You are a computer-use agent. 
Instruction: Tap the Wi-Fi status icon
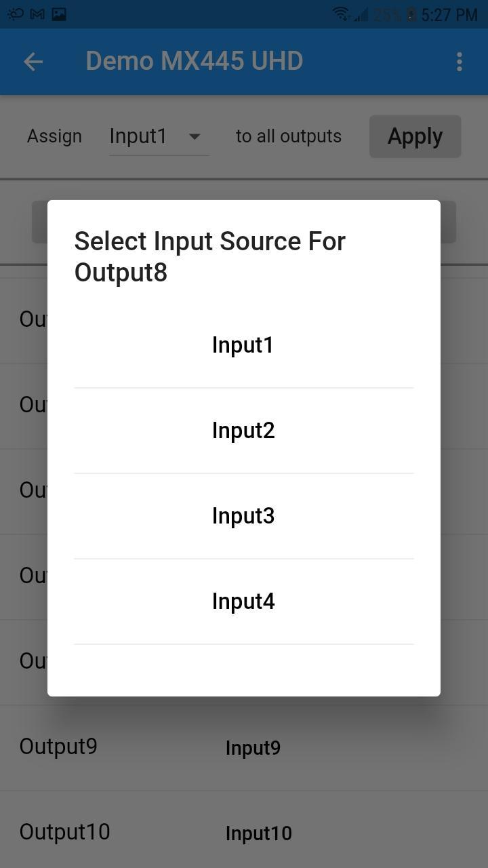(x=341, y=14)
